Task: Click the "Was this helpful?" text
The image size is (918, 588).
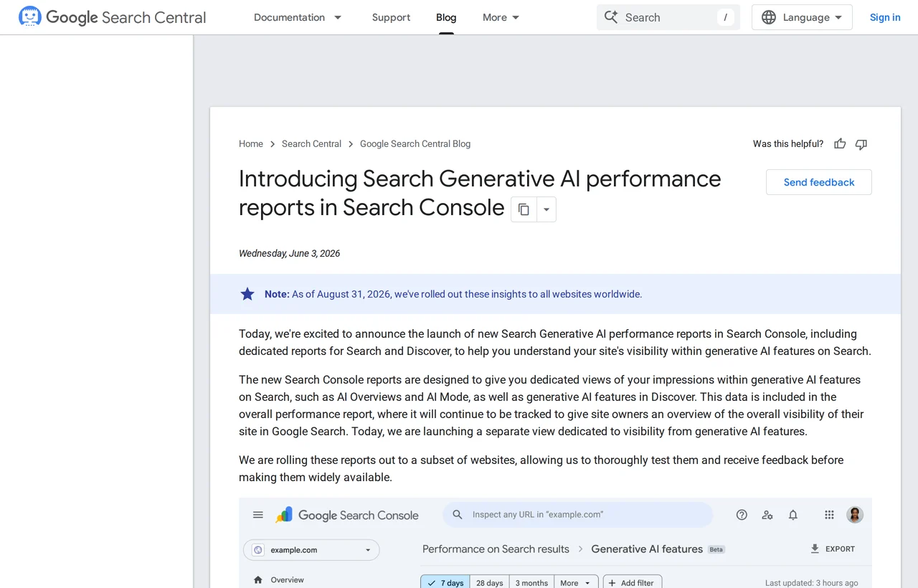Action: point(788,144)
